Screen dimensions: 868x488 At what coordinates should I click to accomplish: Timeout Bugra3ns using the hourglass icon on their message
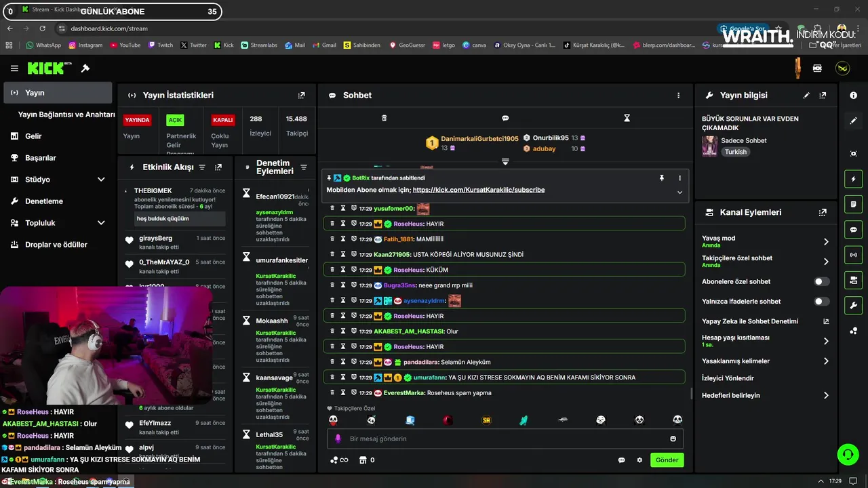click(343, 285)
